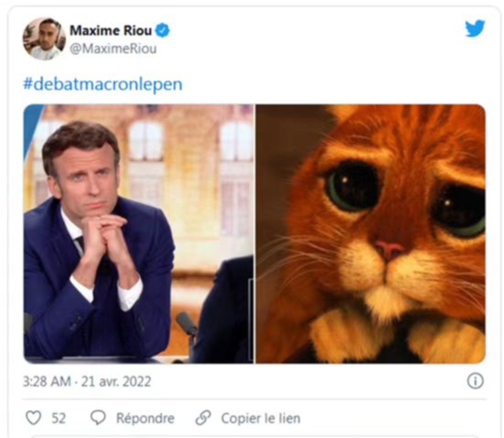Open Maxime Riou's profile avatar
Screen dimensions: 504x438
coord(44,39)
